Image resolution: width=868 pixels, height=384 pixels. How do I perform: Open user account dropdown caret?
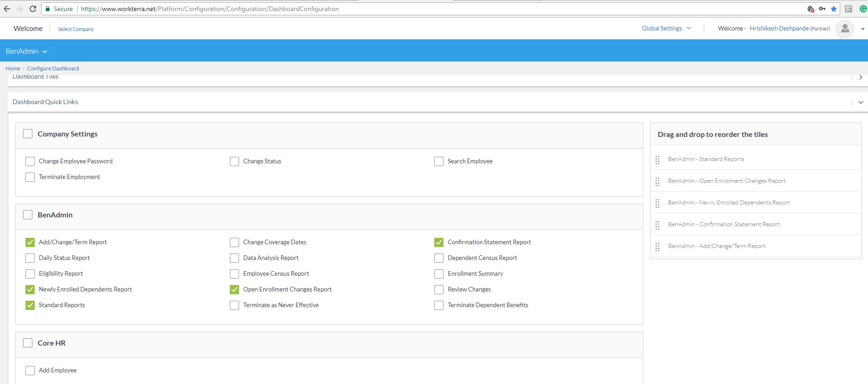[862, 29]
